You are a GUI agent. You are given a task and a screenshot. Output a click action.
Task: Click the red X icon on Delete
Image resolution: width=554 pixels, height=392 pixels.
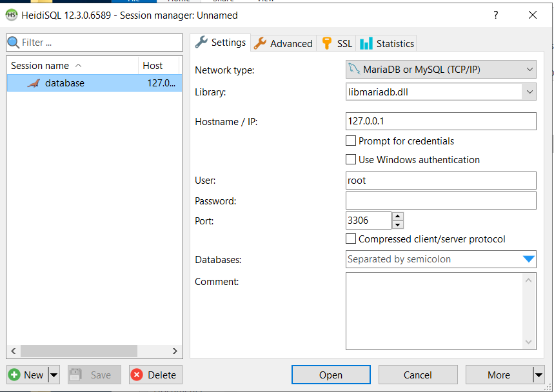point(137,375)
